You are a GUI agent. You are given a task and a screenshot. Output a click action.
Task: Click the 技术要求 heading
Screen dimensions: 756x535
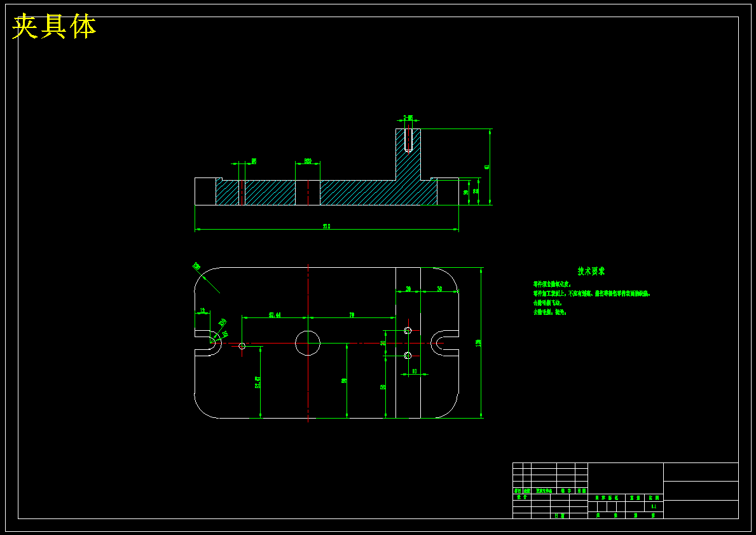tap(591, 271)
